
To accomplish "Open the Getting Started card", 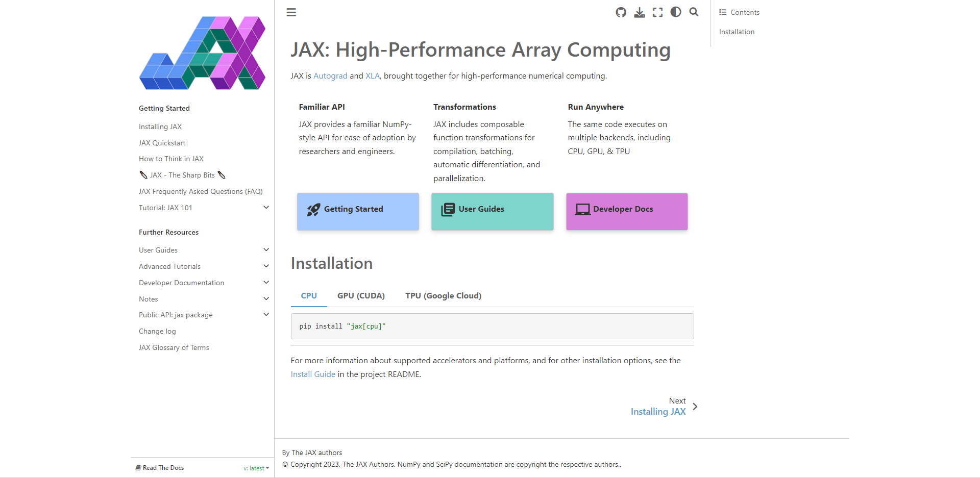I will tap(358, 211).
